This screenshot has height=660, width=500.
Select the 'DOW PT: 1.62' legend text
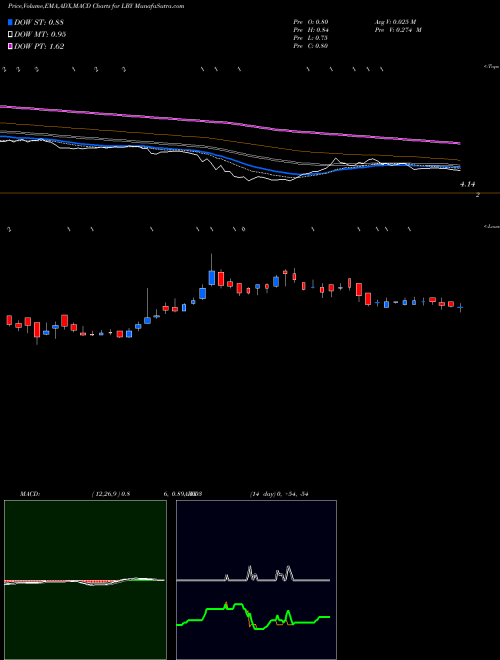(x=39, y=47)
